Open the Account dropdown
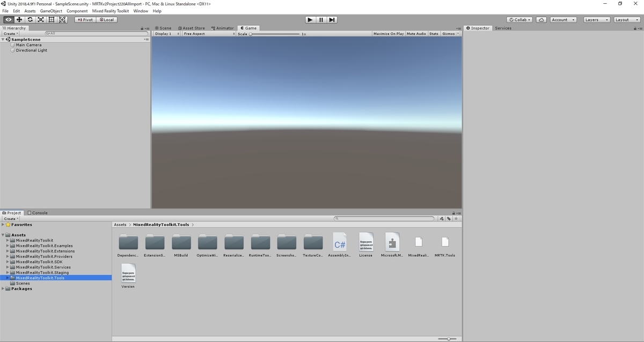Viewport: 644px width, 342px height. [x=562, y=20]
